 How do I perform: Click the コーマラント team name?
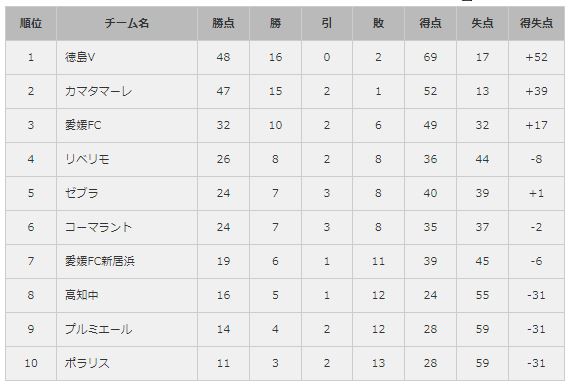[98, 227]
